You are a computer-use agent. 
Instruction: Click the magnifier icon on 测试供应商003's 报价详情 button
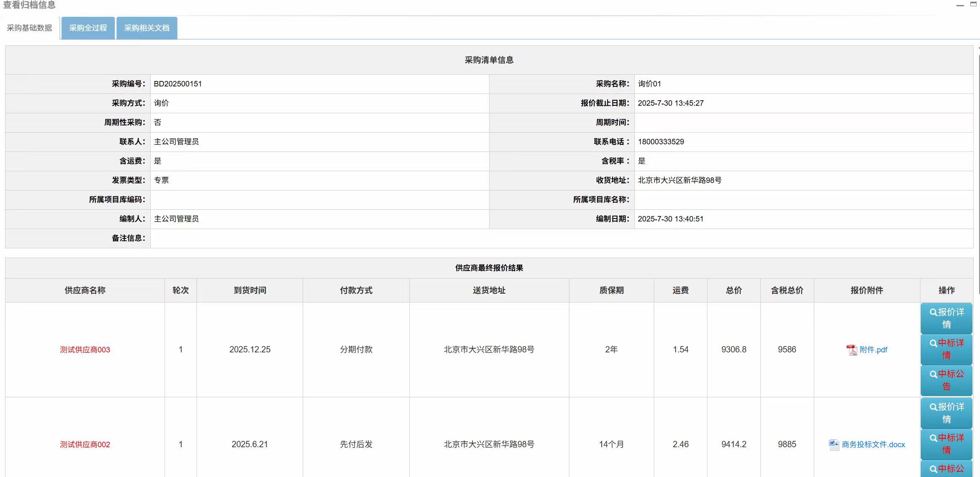(x=933, y=313)
